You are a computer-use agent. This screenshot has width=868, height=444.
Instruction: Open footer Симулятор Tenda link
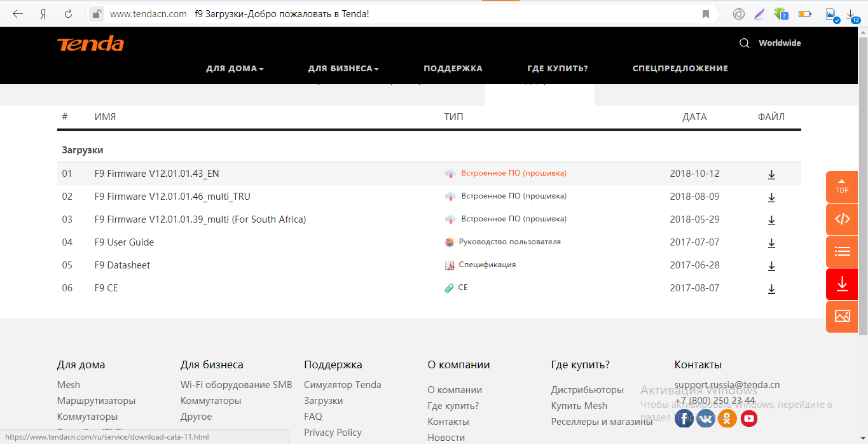coord(343,385)
